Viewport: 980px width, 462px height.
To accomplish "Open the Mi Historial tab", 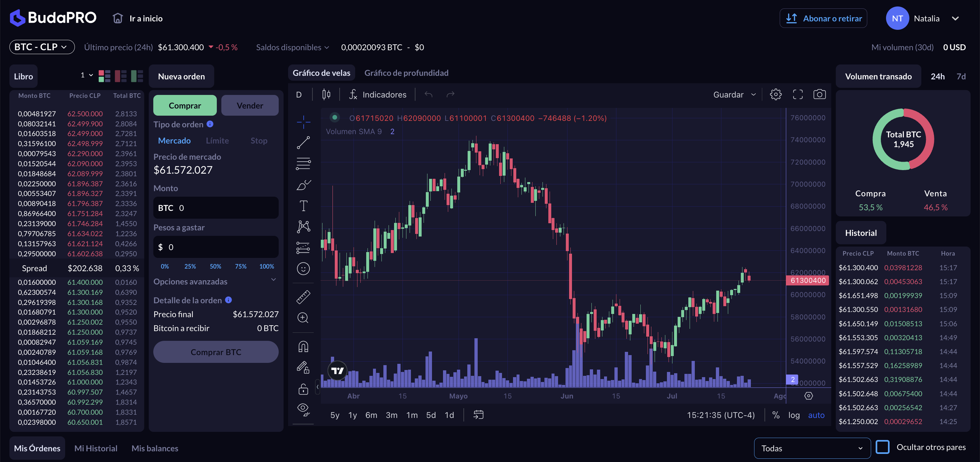I will (96, 448).
